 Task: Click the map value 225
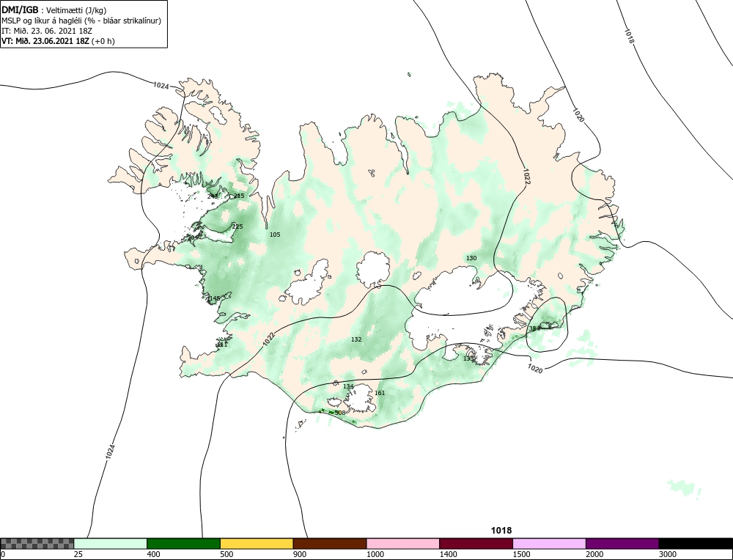click(237, 226)
